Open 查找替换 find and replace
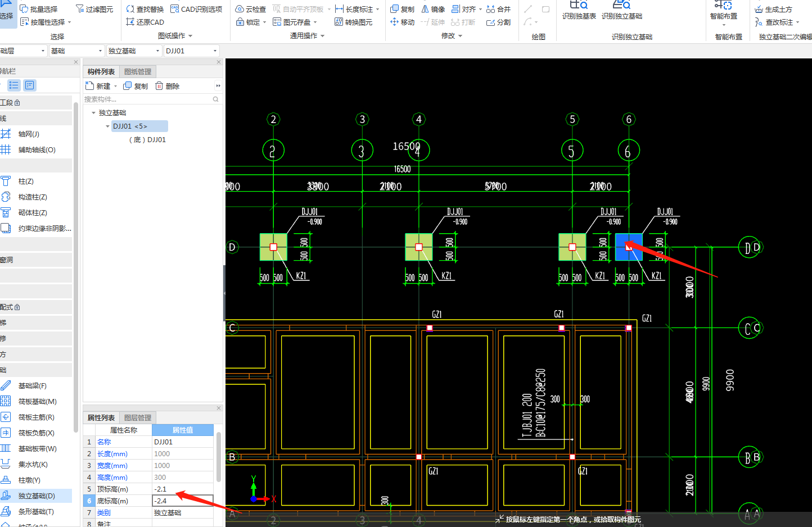Screen dimensions: 812x527 click(145, 9)
